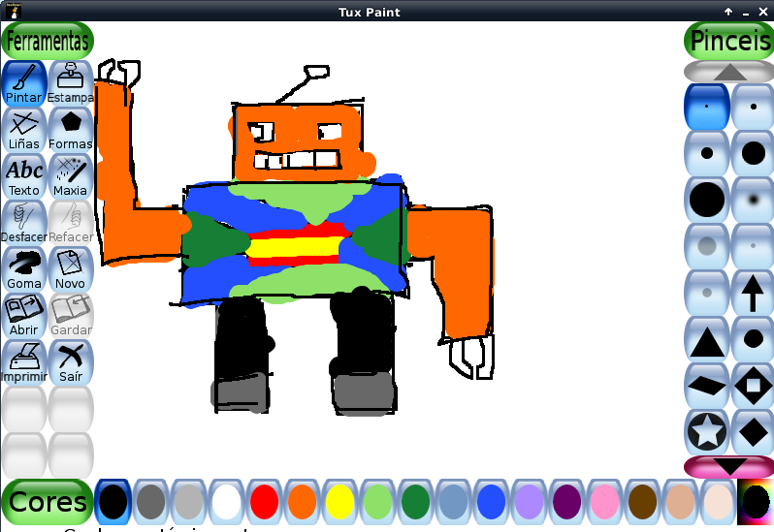Select the slightly oval black dot brush
Viewport: 774px width, 532px height.
coord(753,339)
